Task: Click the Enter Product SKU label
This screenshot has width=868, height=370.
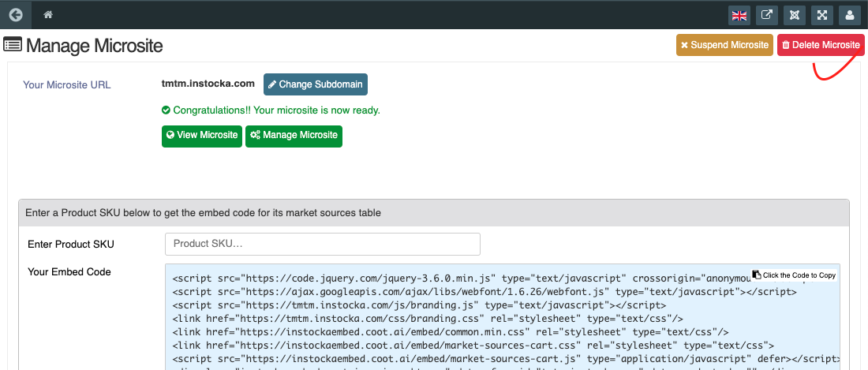Action: click(71, 245)
